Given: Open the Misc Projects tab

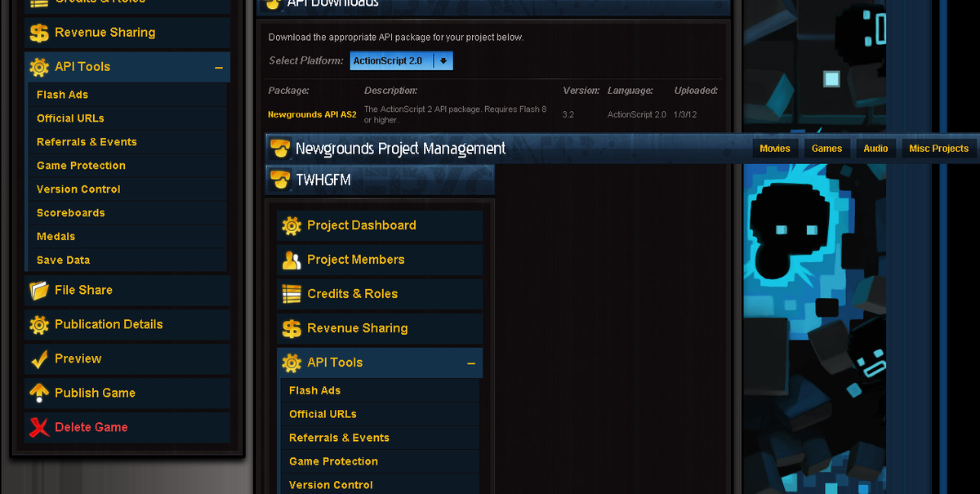Looking at the screenshot, I should 939,149.
